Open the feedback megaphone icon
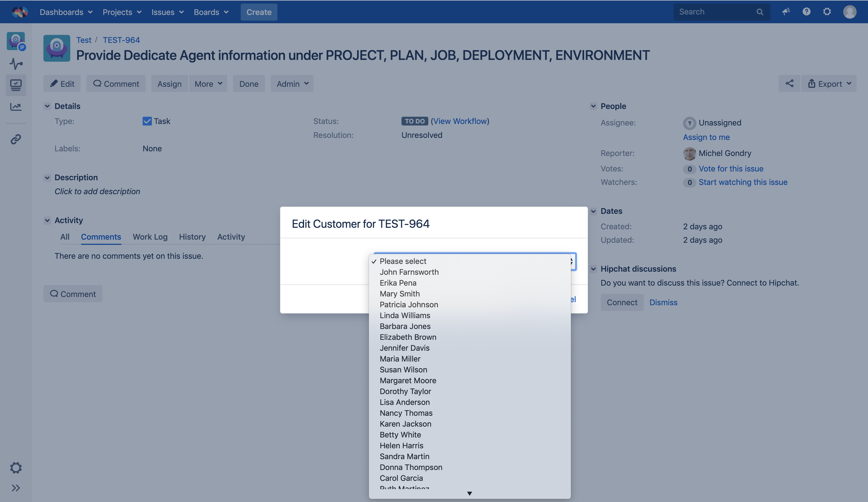Viewport: 868px width, 502px height. coord(786,12)
